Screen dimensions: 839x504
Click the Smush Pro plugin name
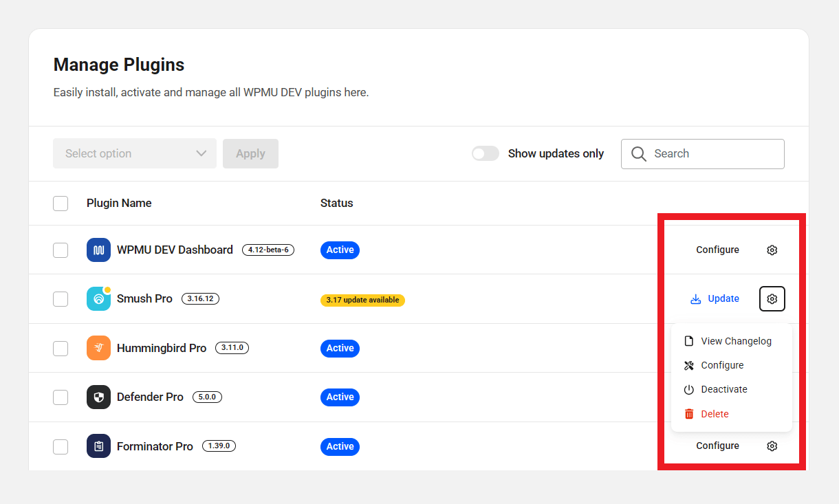pos(144,299)
